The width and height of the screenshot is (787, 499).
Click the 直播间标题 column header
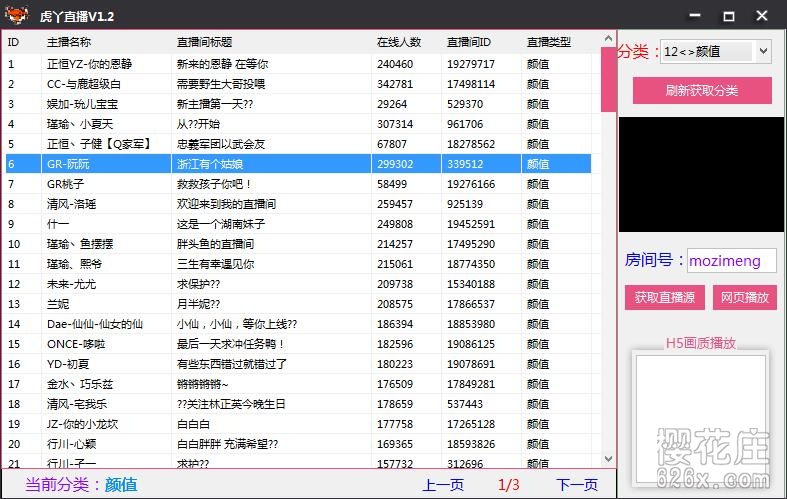(204, 42)
